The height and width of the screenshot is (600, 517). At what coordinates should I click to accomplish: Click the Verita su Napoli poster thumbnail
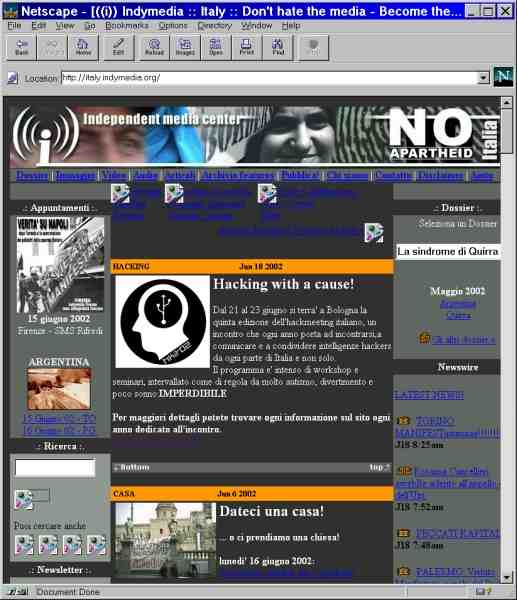[60, 265]
